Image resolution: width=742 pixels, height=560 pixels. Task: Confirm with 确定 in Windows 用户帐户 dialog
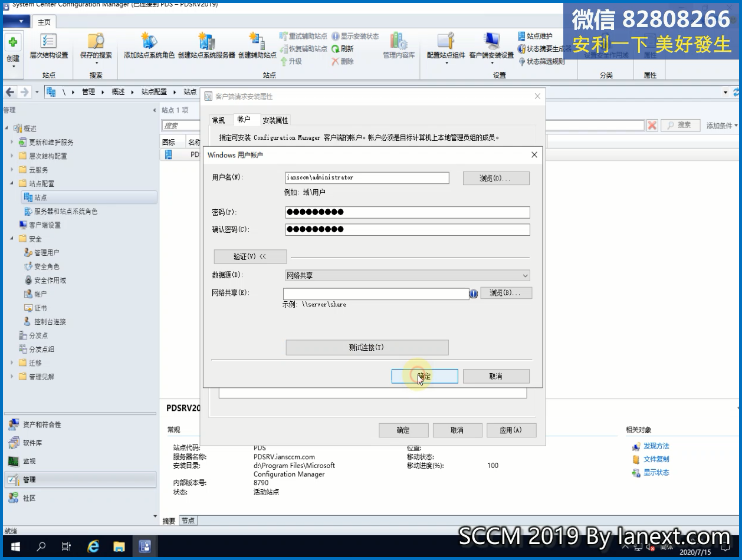425,376
